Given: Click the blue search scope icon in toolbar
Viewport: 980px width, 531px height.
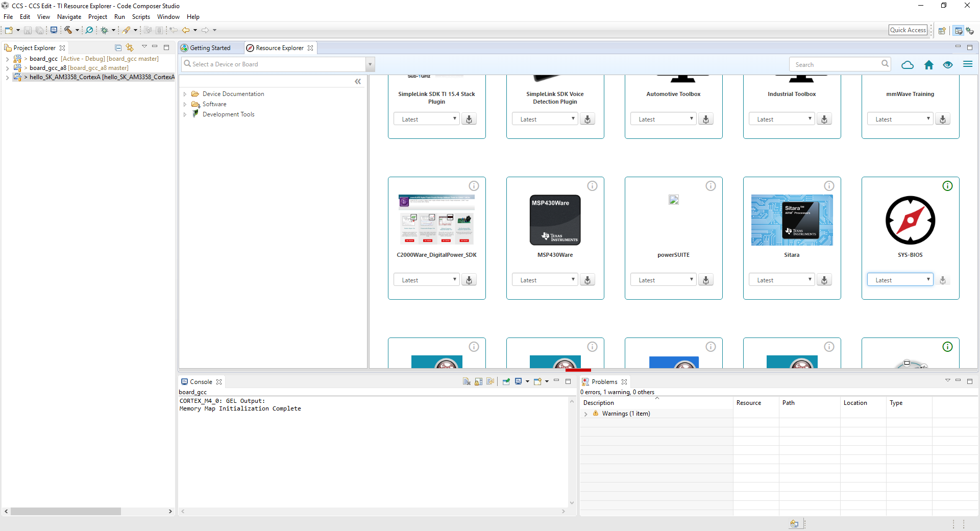Looking at the screenshot, I should click(89, 30).
